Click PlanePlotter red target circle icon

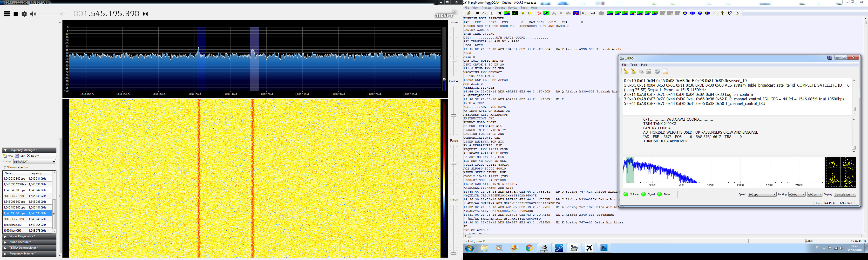tap(539, 13)
